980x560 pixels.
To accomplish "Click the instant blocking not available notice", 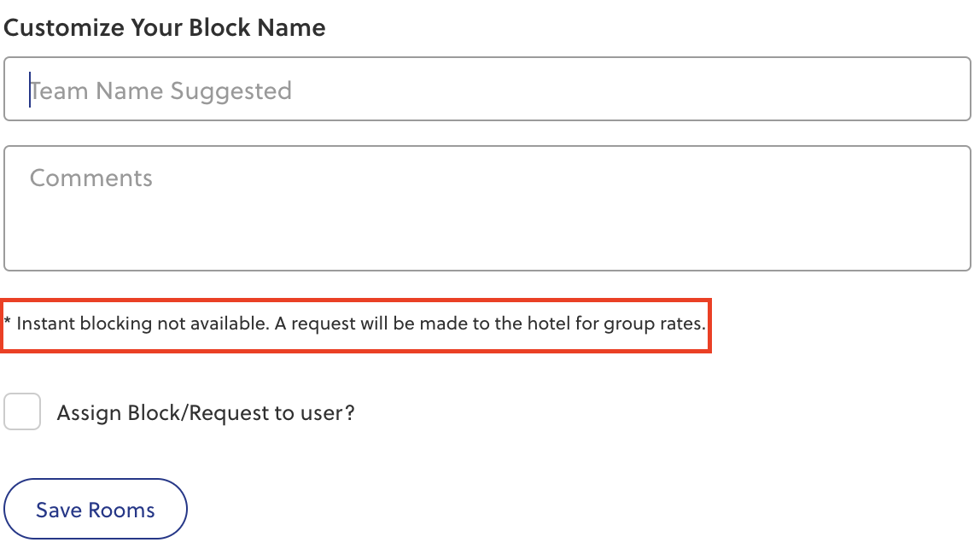I will coord(355,324).
